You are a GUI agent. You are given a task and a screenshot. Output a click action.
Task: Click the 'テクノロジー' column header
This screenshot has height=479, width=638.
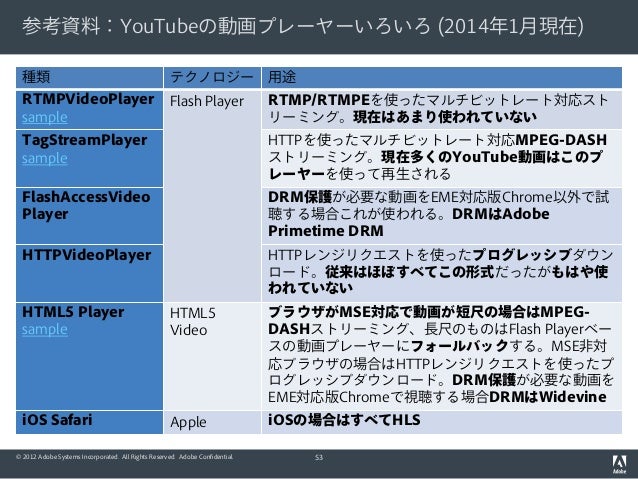(x=212, y=77)
